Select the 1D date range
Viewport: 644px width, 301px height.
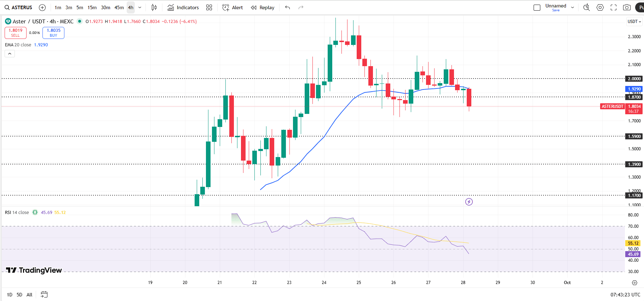coord(10,295)
